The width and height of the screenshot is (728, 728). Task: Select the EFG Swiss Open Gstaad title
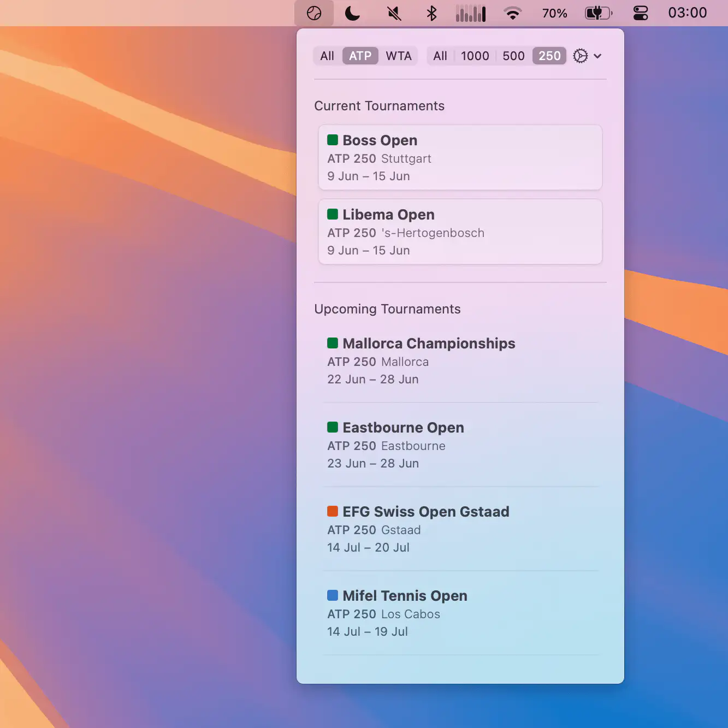pos(426,512)
